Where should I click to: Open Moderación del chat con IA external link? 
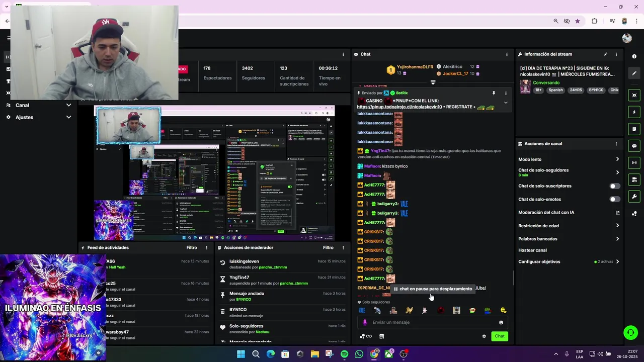(617, 213)
